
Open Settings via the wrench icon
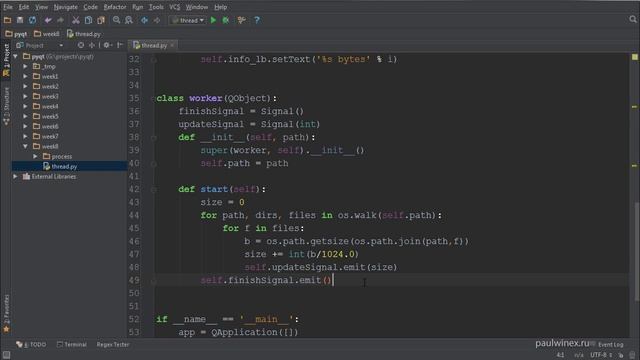[x=241, y=20]
